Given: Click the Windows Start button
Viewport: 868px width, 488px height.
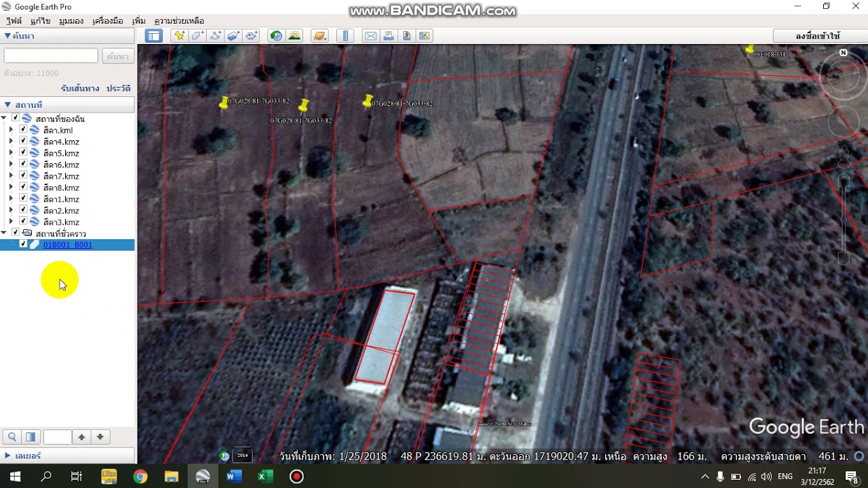Looking at the screenshot, I should coord(15,476).
